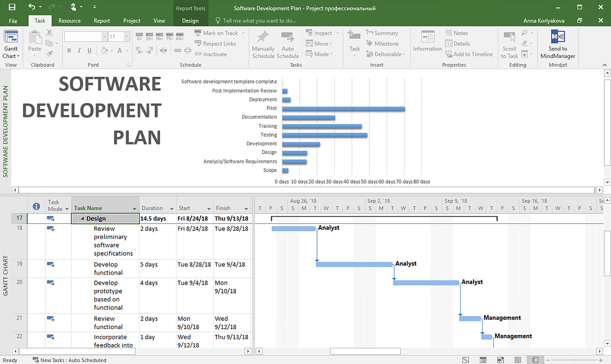Click the Cut scissors icon
The height and width of the screenshot is (364, 611).
click(49, 33)
